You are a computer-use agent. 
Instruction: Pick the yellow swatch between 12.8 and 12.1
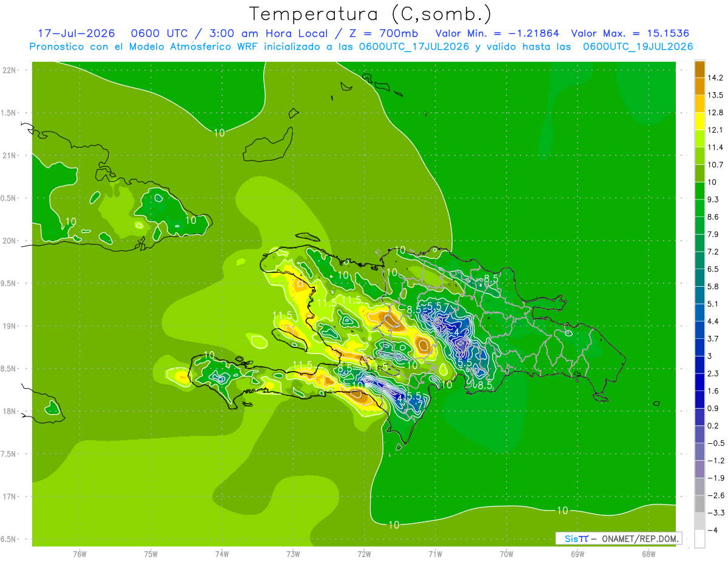[x=699, y=121]
